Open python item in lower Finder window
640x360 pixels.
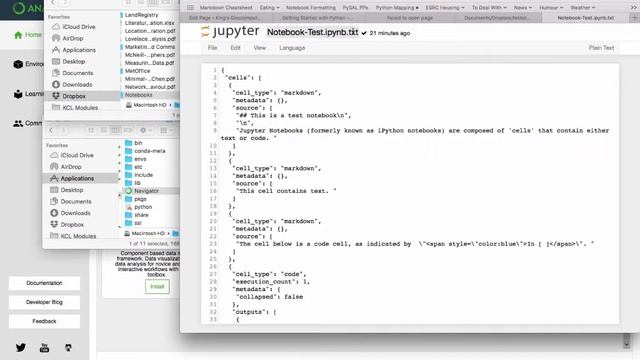143,207
